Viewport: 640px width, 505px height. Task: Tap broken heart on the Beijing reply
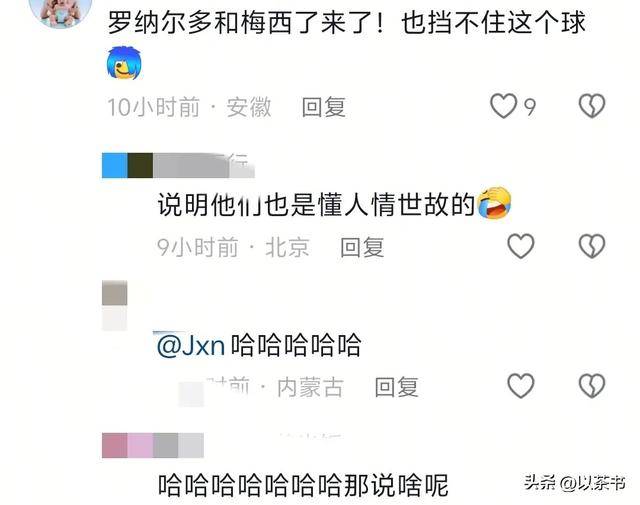coord(592,246)
